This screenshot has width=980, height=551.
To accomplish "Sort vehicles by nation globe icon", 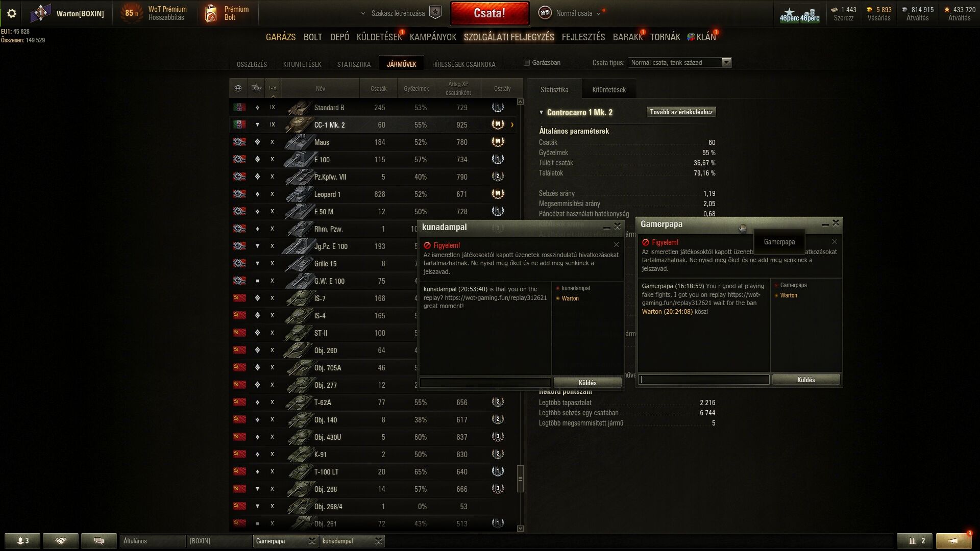I will (x=238, y=88).
